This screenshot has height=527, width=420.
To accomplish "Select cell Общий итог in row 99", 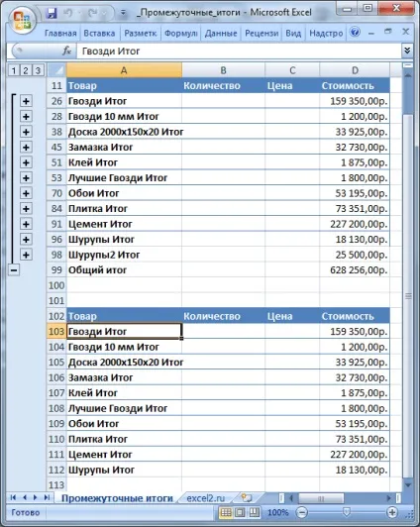I will click(124, 269).
